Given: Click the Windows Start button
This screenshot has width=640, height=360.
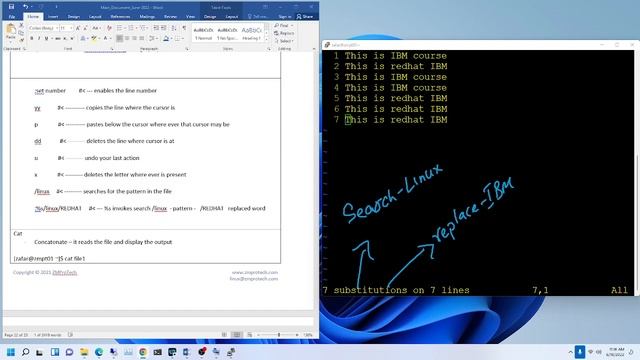Looking at the screenshot, I should tap(11, 352).
